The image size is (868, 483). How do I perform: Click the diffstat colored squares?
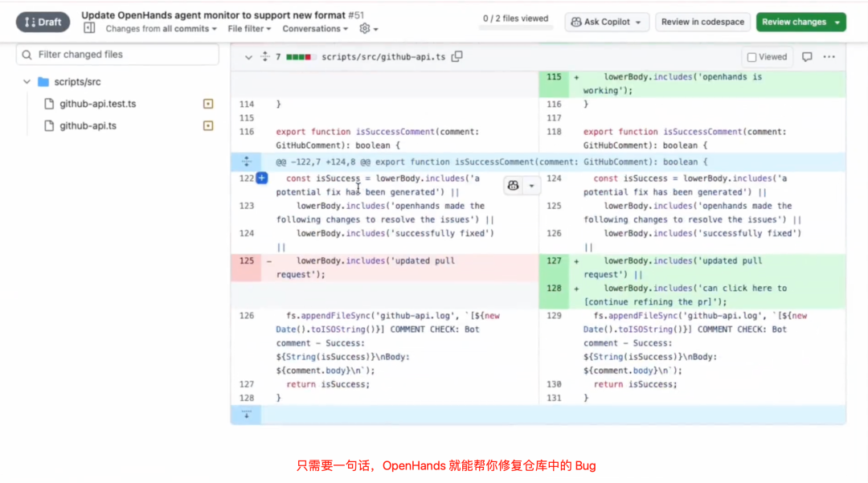tap(301, 57)
